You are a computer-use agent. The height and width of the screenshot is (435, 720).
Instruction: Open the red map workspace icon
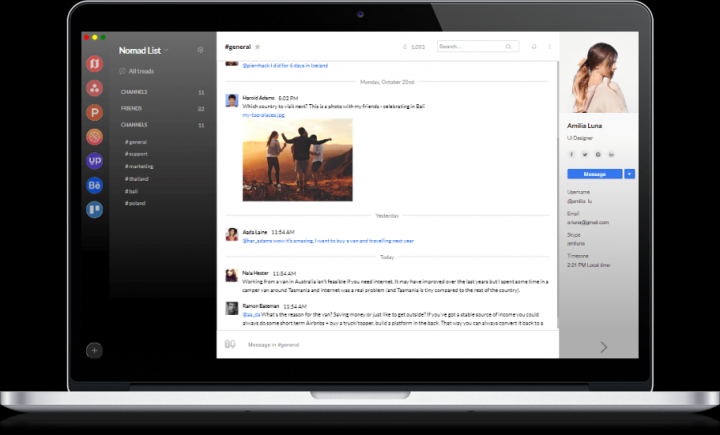pyautogui.click(x=94, y=63)
